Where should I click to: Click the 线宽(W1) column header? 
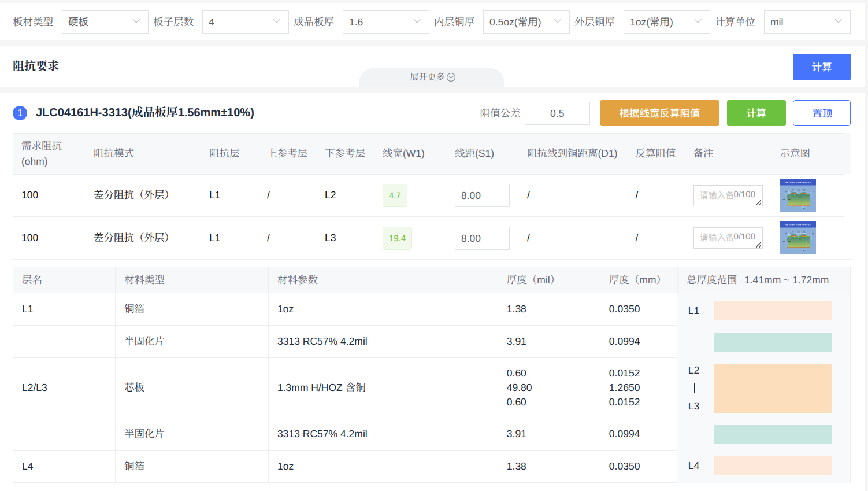click(x=403, y=153)
